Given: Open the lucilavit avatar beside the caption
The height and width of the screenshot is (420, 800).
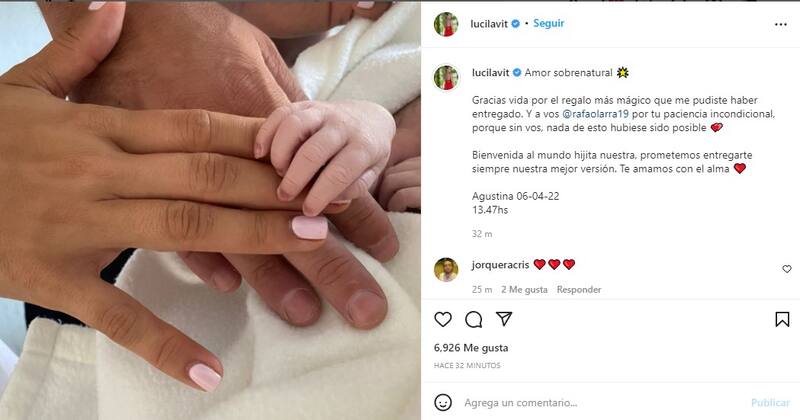Looking at the screenshot, I should (446, 78).
